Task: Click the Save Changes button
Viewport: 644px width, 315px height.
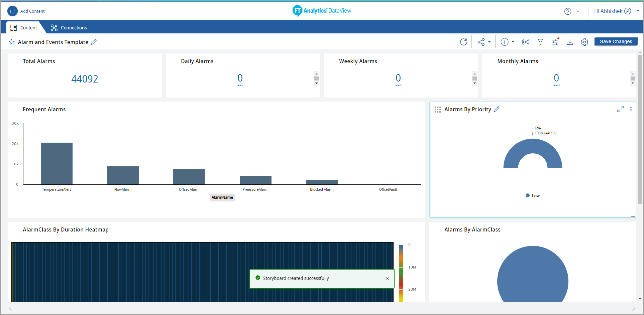Action: (616, 41)
